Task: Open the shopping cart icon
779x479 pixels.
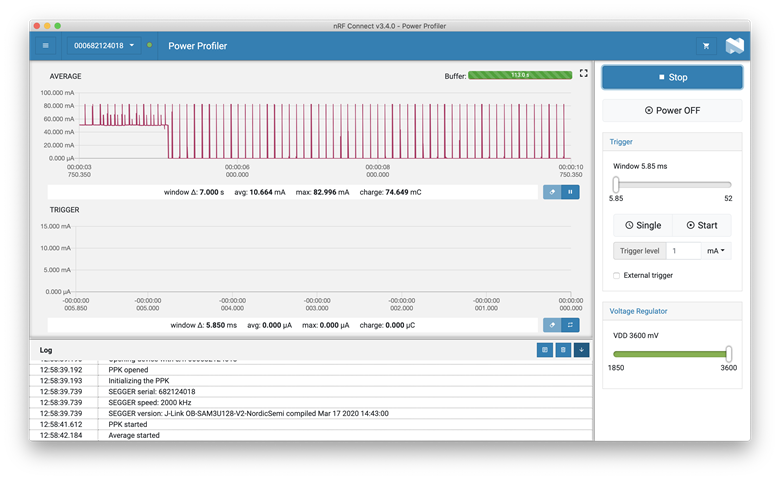Action: click(706, 46)
